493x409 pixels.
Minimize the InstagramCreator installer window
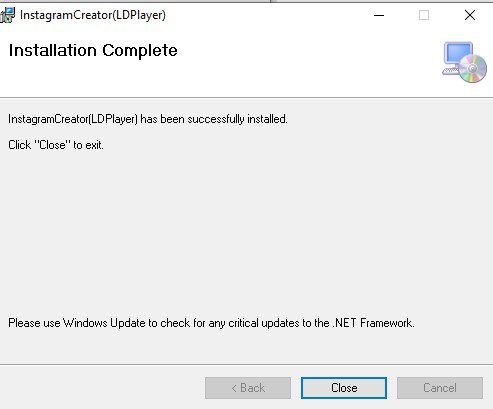(379, 15)
